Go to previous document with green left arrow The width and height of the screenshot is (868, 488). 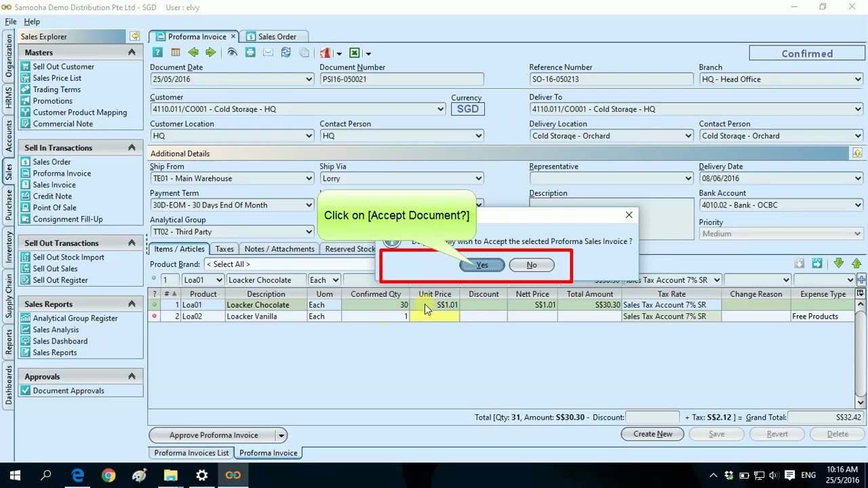click(x=193, y=53)
